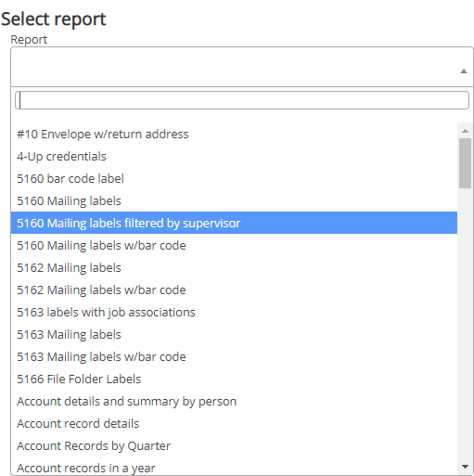Collapse the Report dropdown arrow
474x476 pixels.
point(463,71)
